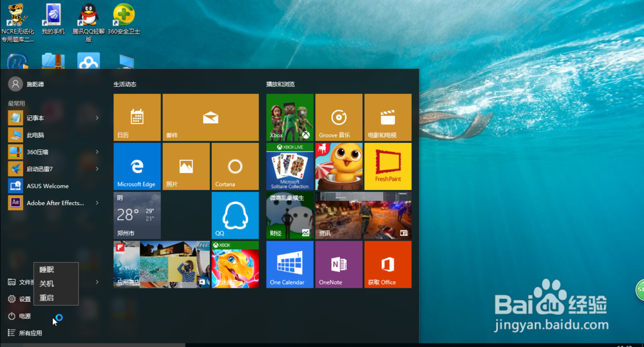The width and height of the screenshot is (644, 347).
Task: Open the weather tile for 郑州市
Action: tap(137, 215)
